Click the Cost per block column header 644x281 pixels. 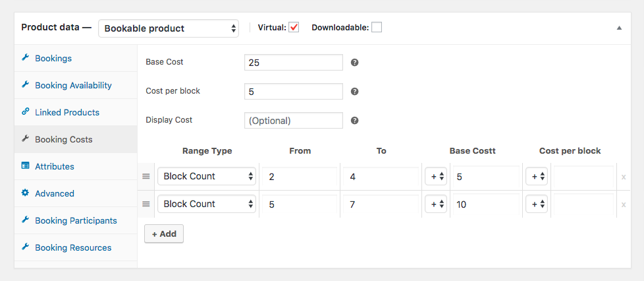tap(570, 151)
